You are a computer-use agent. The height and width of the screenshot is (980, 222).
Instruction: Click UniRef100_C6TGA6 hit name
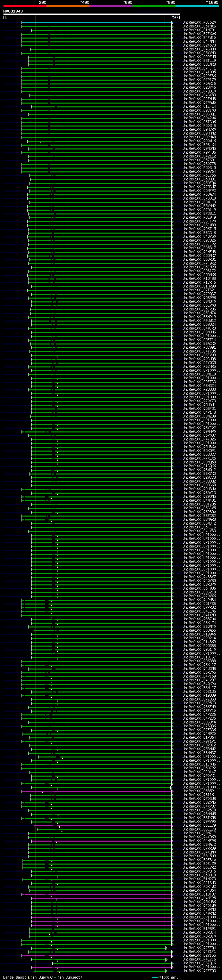[199, 122]
